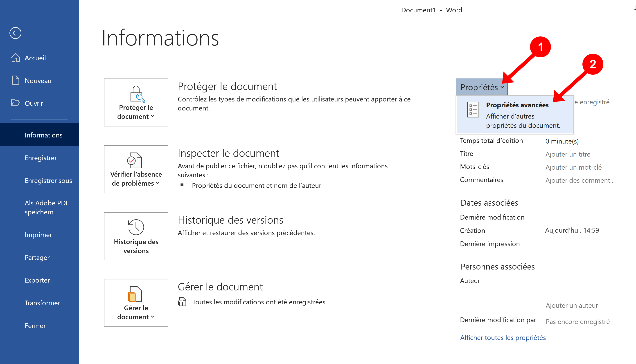Click the Nouveau blank page icon
Screen dimensions: 636x364
pyautogui.click(x=16, y=80)
